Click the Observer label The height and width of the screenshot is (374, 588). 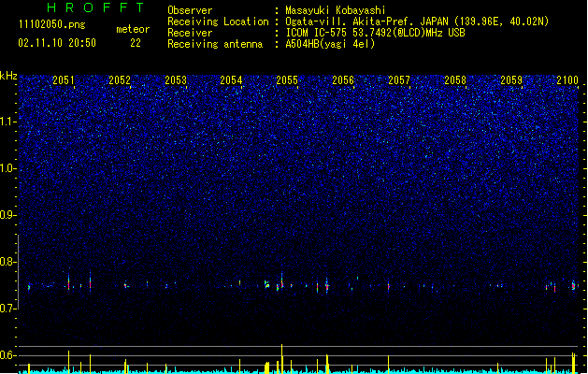[x=190, y=10]
